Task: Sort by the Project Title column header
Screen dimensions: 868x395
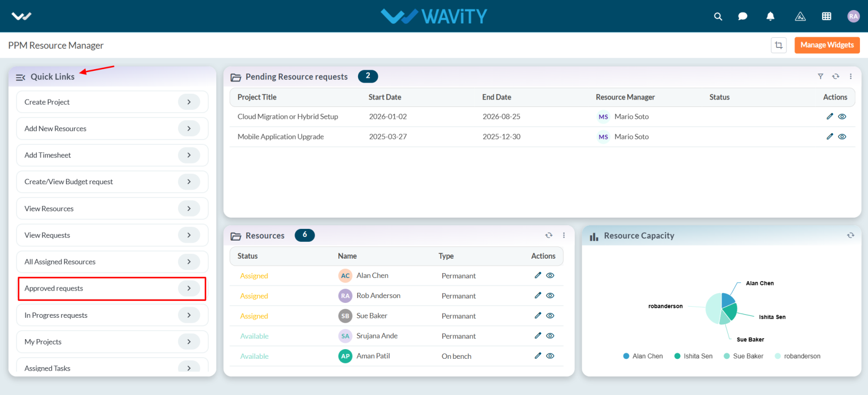Action: click(257, 97)
